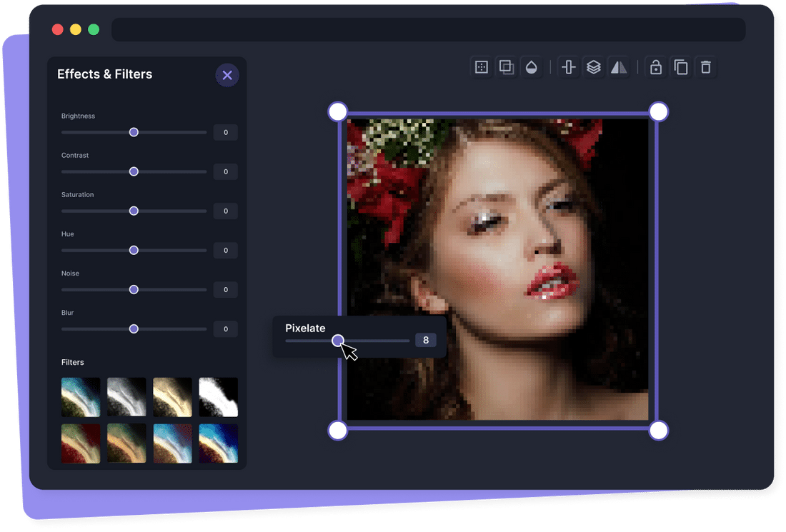Open the stacked layers order icon

coord(593,67)
